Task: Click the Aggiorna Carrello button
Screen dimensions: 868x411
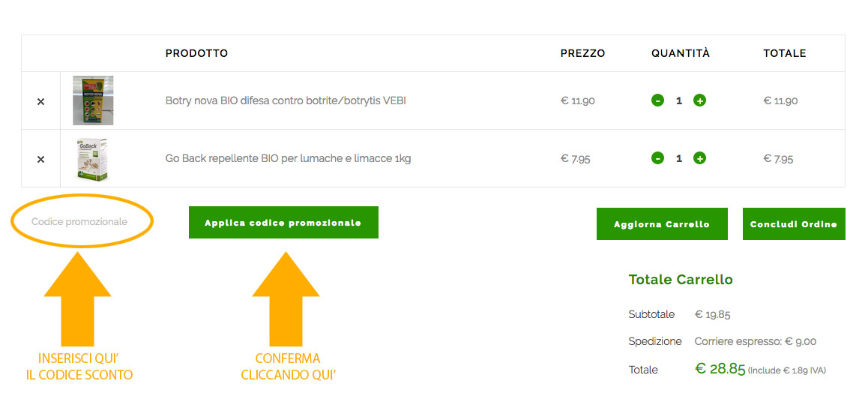Action: tap(662, 223)
